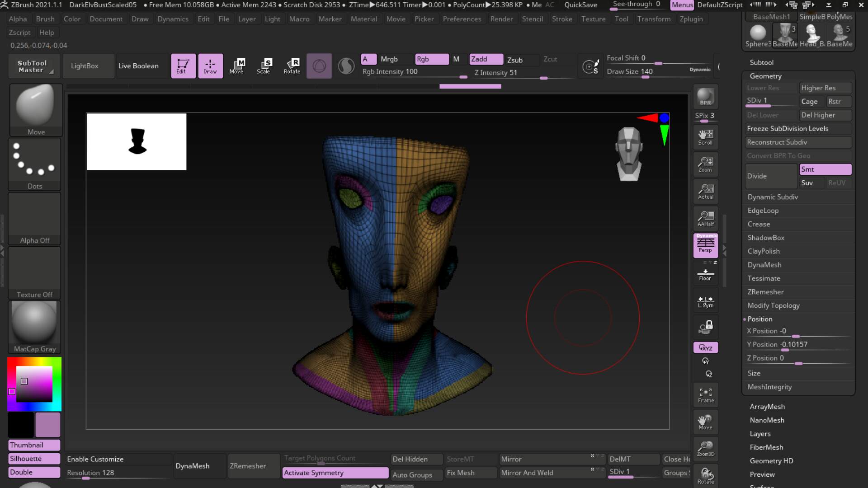868x488 pixels.
Task: Click the Frame mesh icon
Action: click(705, 395)
